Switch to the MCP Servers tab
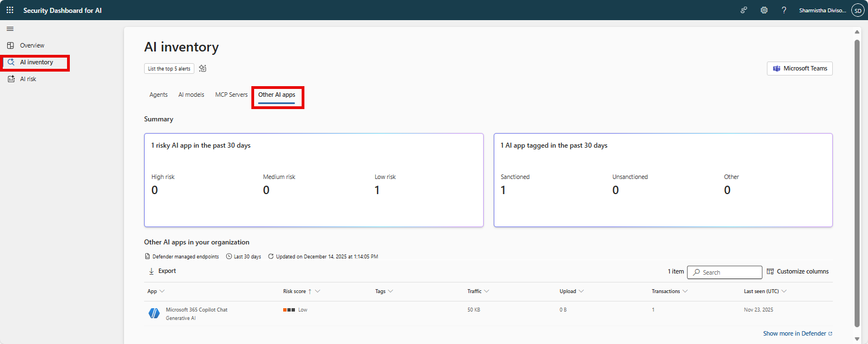 (231, 95)
